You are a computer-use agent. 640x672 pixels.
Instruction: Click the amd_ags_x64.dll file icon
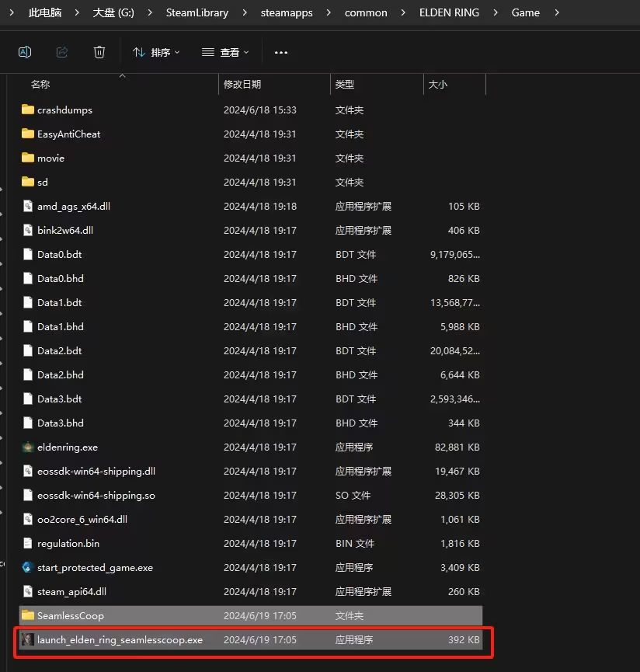(28, 206)
